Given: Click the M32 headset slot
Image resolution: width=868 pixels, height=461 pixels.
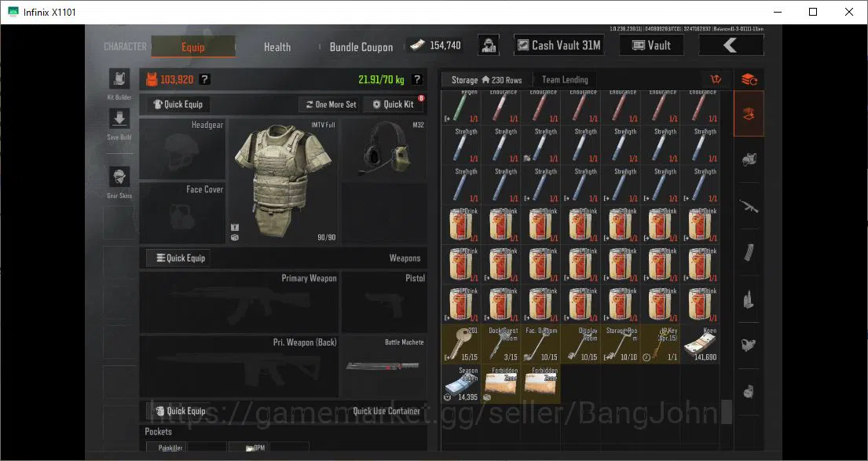Looking at the screenshot, I should pos(384,149).
